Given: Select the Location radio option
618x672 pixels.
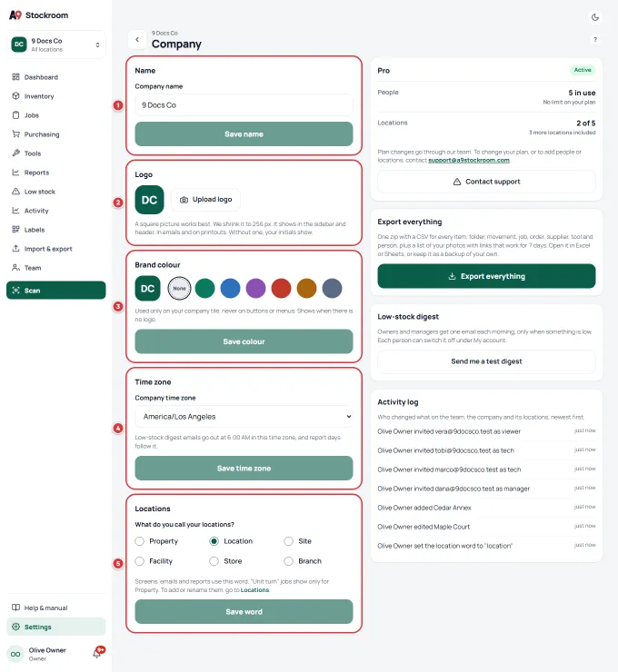Looking at the screenshot, I should pyautogui.click(x=214, y=541).
